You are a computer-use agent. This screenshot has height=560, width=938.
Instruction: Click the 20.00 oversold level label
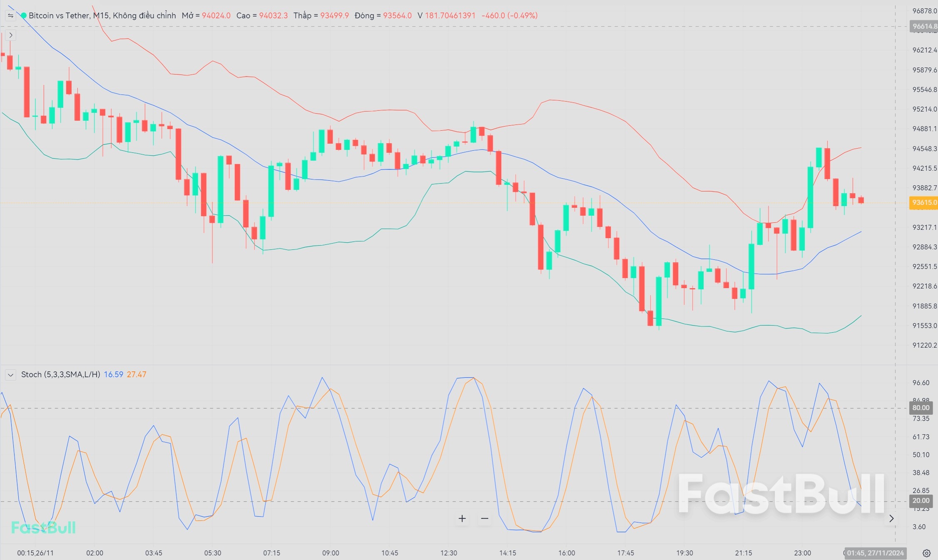[921, 501]
